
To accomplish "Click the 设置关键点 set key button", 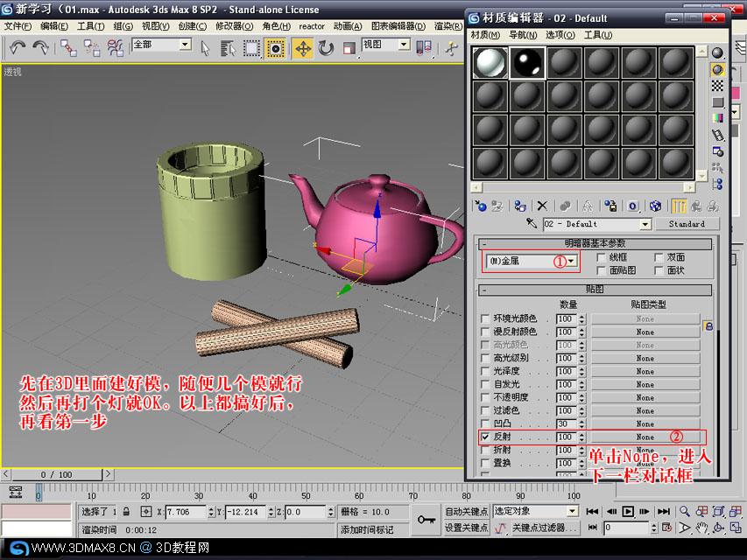I will pyautogui.click(x=467, y=528).
